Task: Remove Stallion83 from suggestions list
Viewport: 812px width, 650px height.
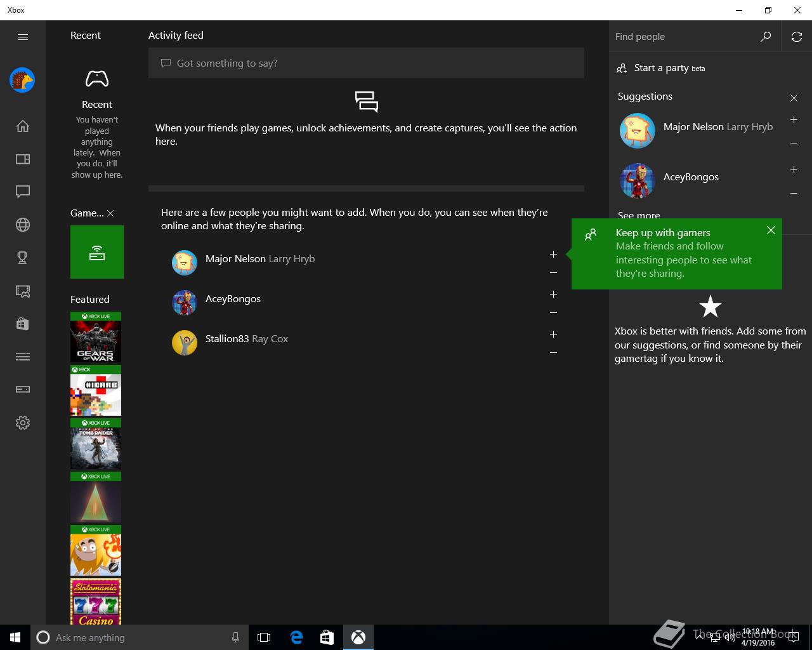Action: tap(553, 353)
